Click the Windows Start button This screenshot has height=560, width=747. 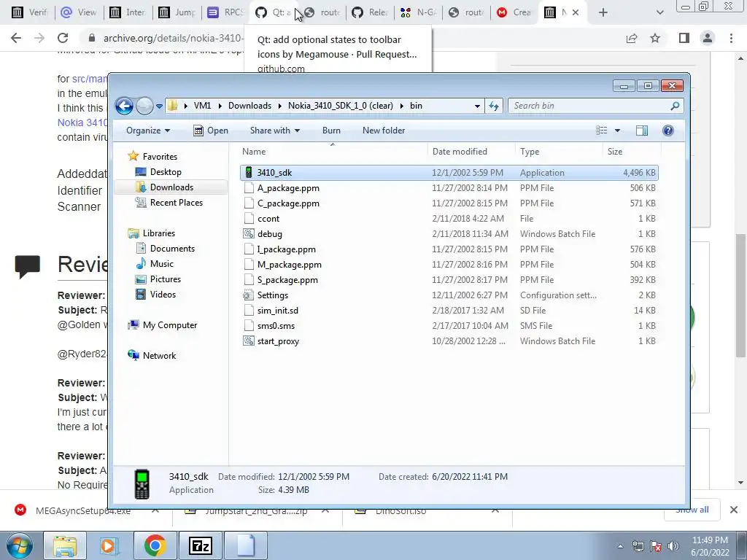click(x=20, y=545)
